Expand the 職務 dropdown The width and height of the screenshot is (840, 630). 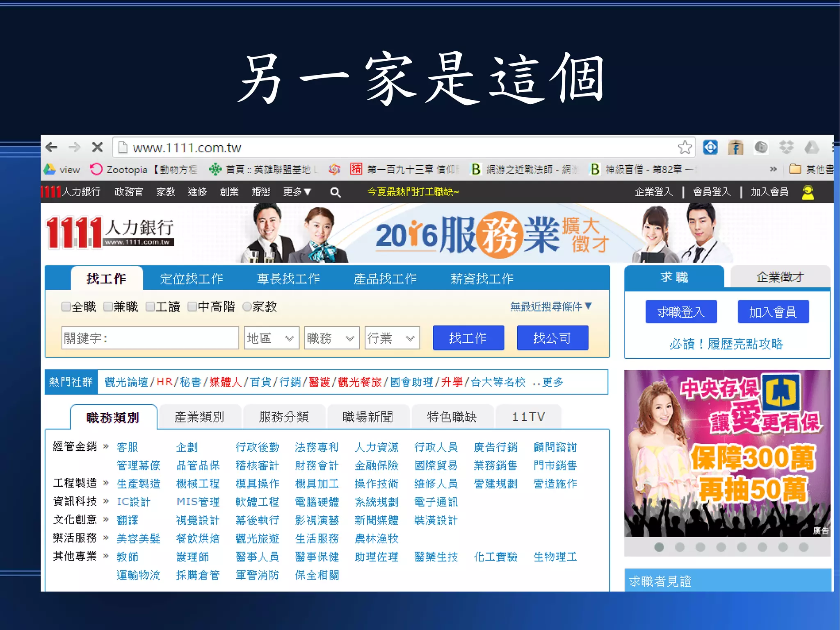331,338
